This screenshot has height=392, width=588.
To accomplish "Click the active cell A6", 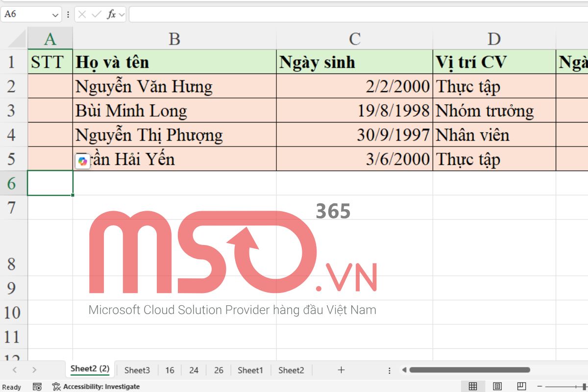I will coord(50,183).
